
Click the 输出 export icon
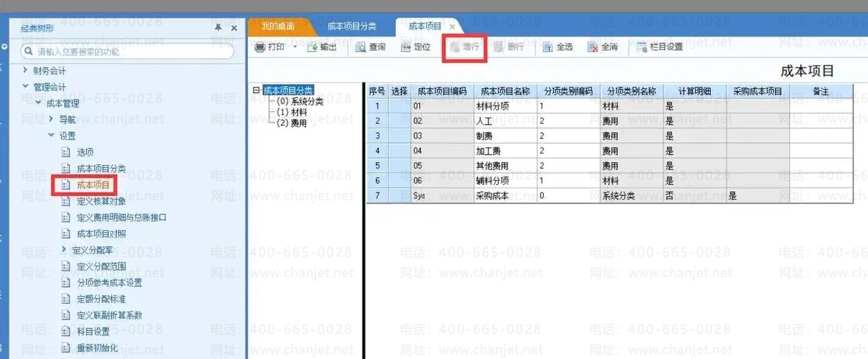click(x=312, y=48)
